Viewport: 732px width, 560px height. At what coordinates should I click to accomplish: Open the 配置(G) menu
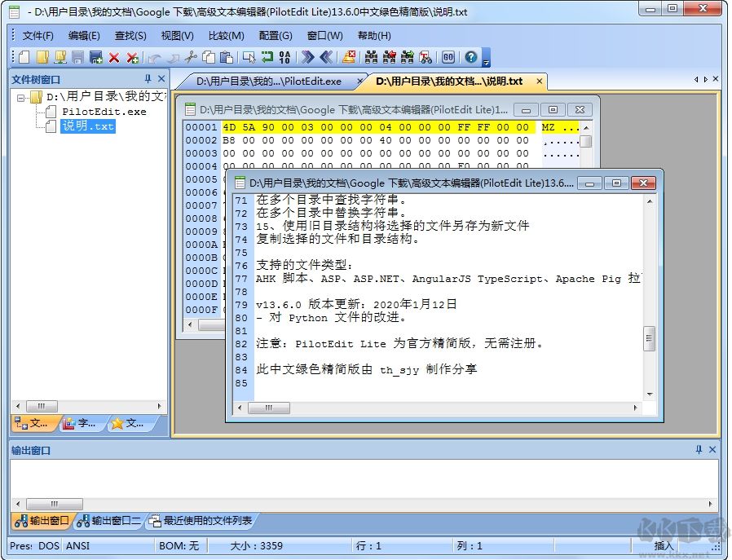[x=275, y=35]
